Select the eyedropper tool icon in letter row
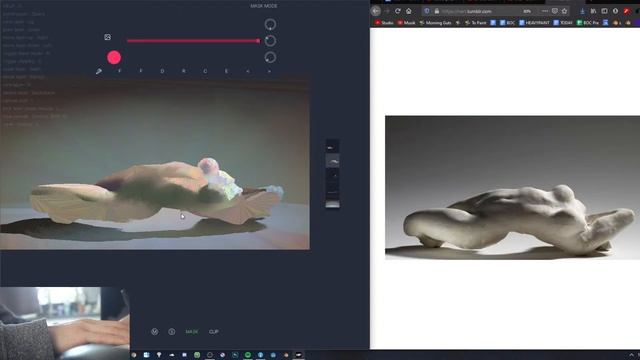The width and height of the screenshot is (640, 360). pos(98,71)
